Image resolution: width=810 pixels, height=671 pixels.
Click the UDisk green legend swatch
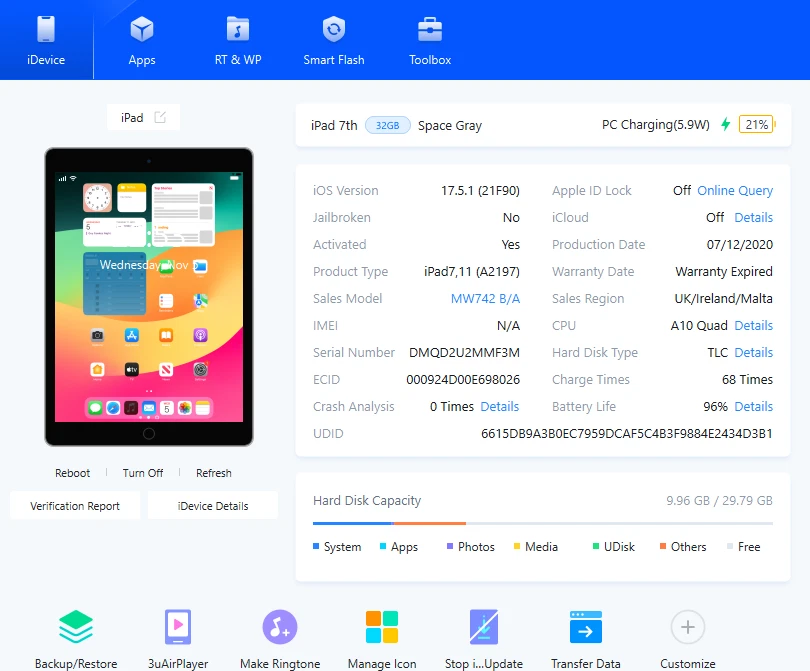click(x=596, y=546)
